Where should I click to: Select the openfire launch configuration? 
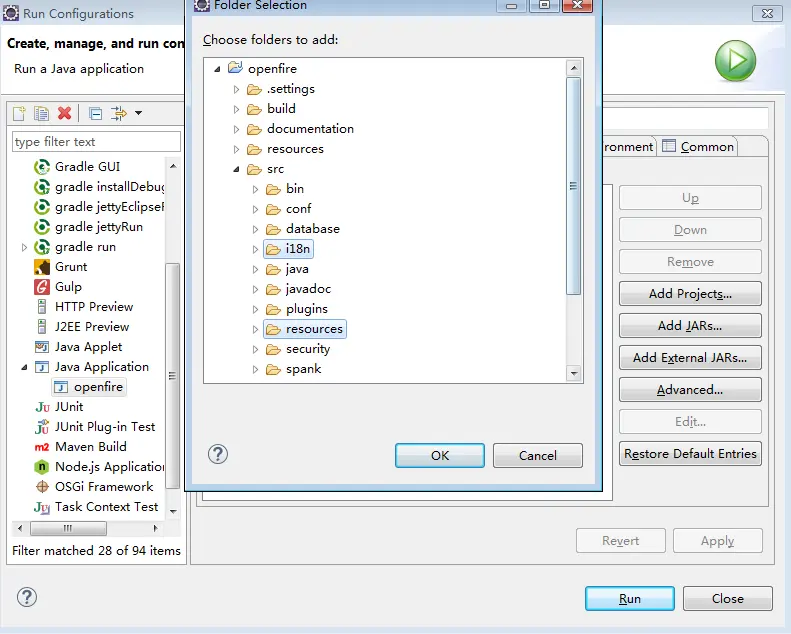(x=89, y=387)
